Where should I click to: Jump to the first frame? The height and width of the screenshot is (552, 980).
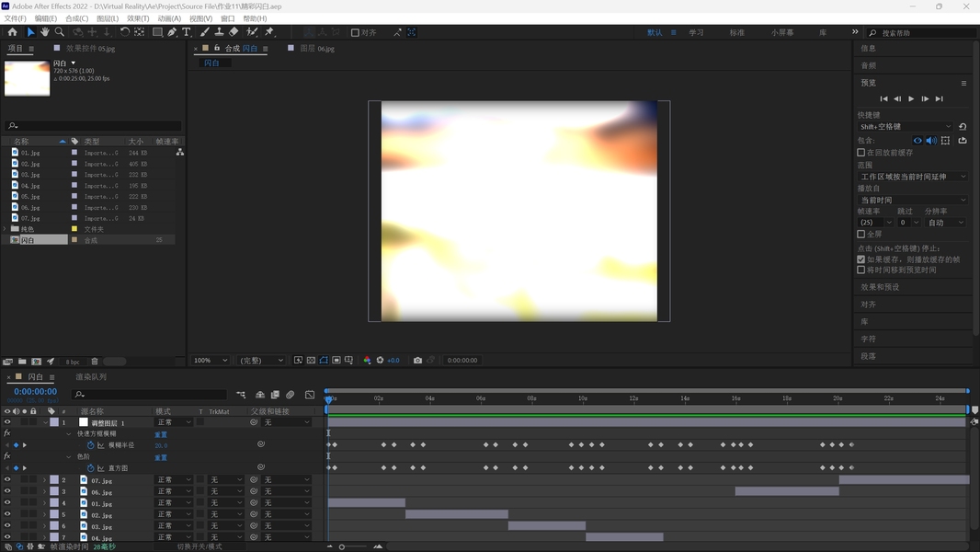coord(883,98)
